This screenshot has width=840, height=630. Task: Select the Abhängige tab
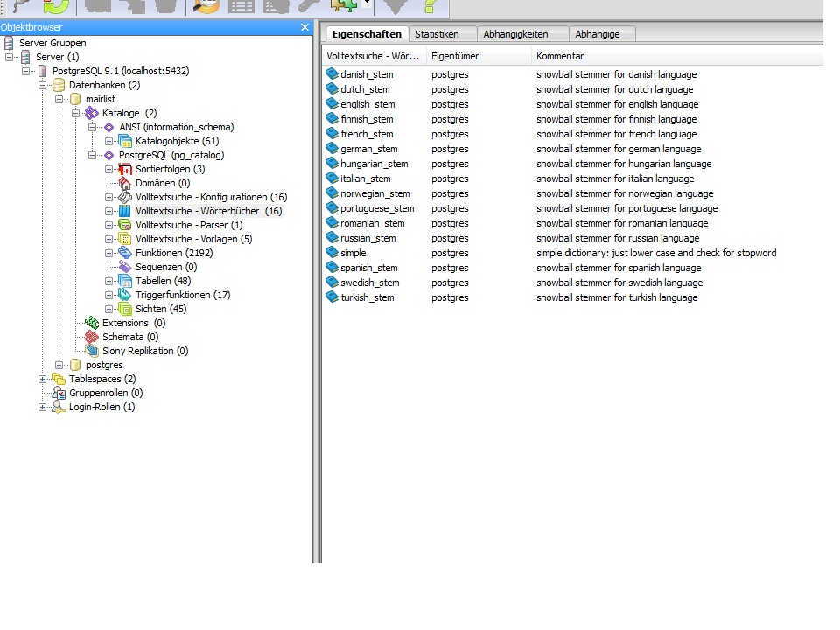601,33
